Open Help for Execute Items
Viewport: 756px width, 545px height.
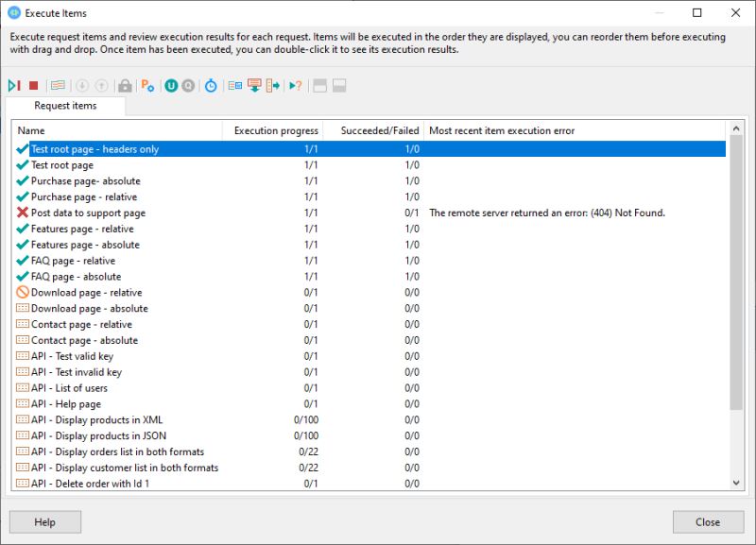[x=44, y=522]
